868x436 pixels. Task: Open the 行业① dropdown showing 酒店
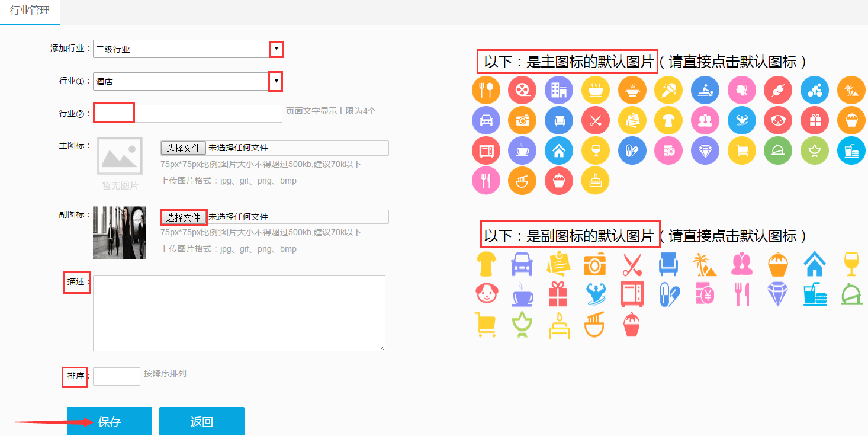point(188,82)
